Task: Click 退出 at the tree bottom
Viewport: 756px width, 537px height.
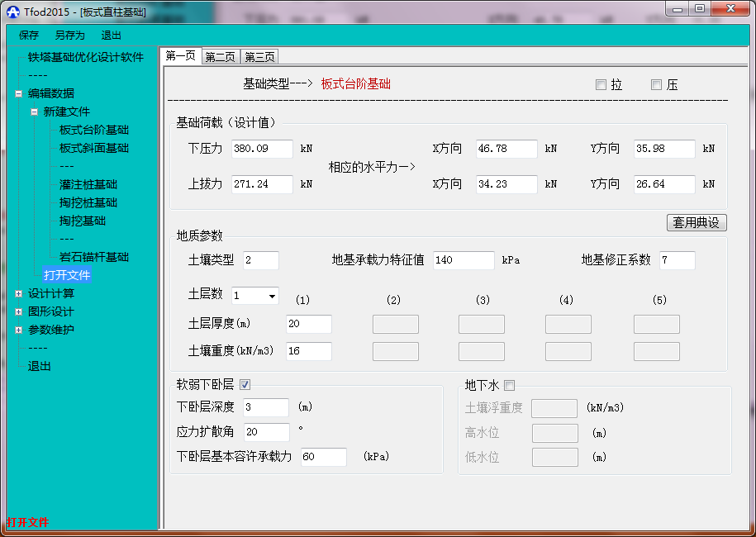Action: pos(39,366)
